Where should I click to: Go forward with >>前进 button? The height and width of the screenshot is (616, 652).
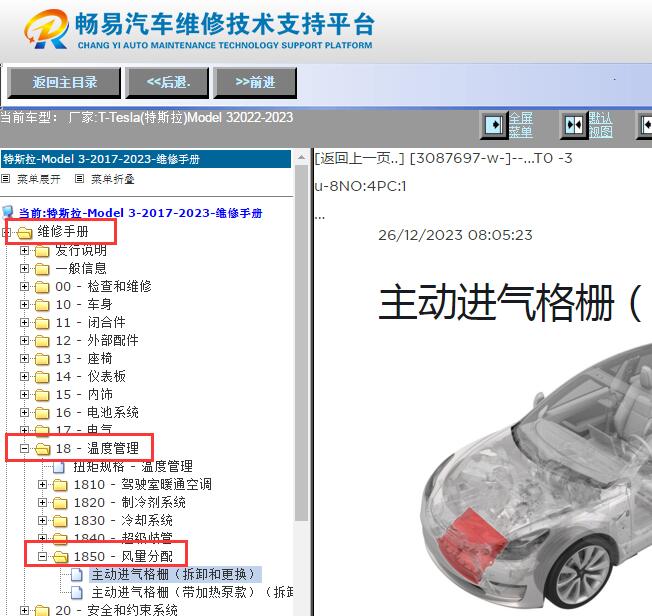255,82
